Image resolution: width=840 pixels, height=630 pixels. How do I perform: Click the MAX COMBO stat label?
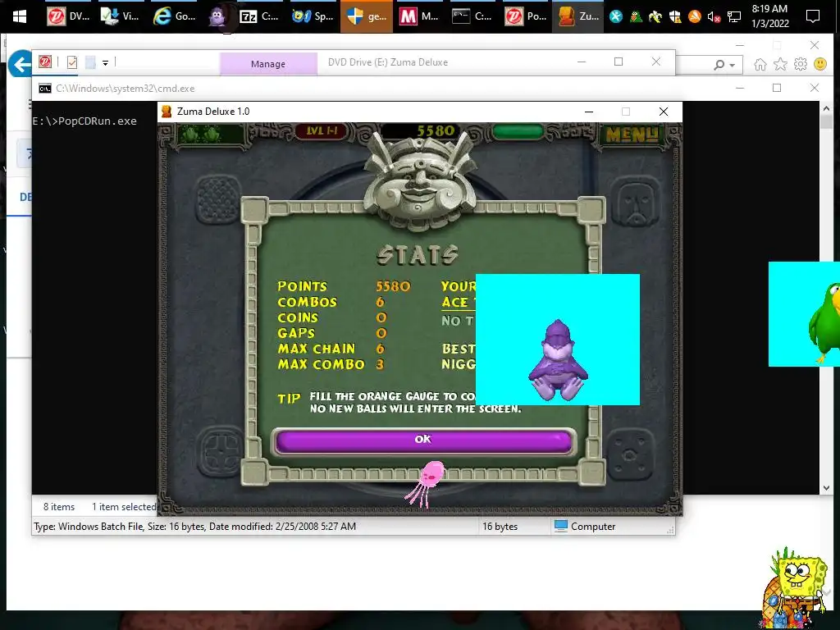[321, 364]
